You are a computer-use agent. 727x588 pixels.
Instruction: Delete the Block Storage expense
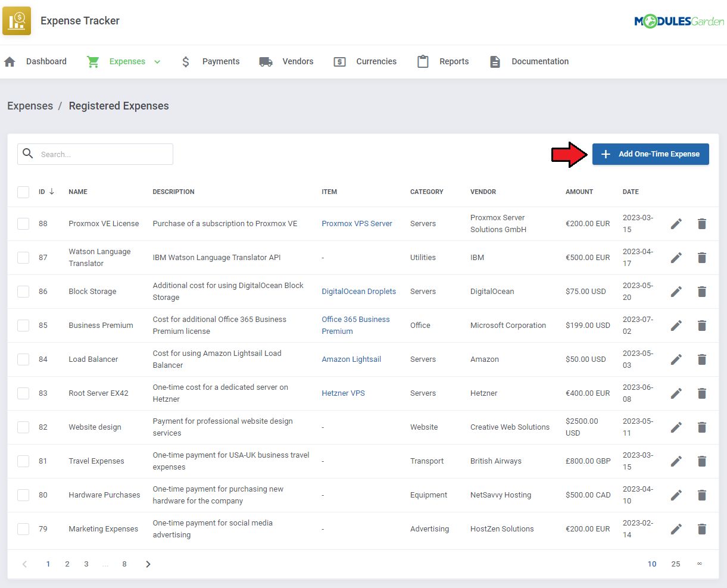pos(702,292)
